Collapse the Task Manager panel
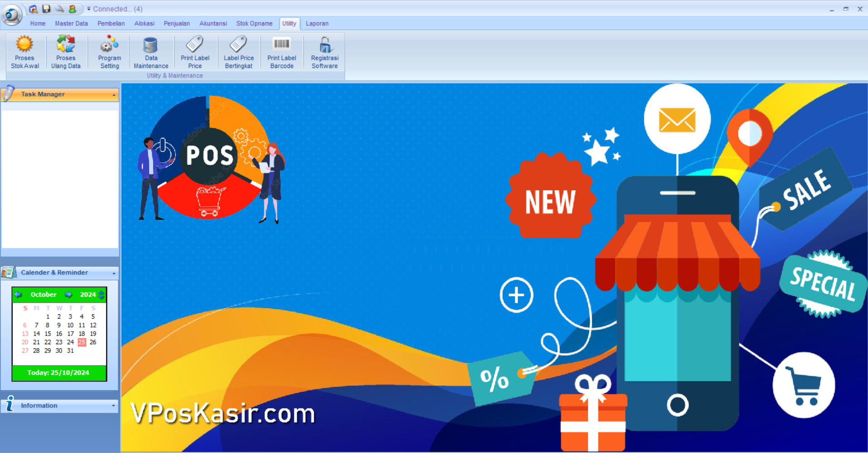This screenshot has height=453, width=868. coord(114,95)
